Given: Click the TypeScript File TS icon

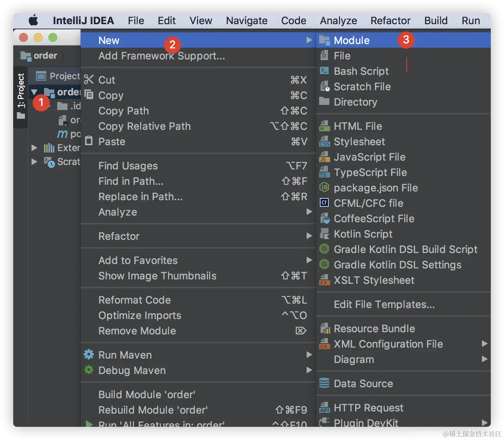Looking at the screenshot, I should (324, 172).
